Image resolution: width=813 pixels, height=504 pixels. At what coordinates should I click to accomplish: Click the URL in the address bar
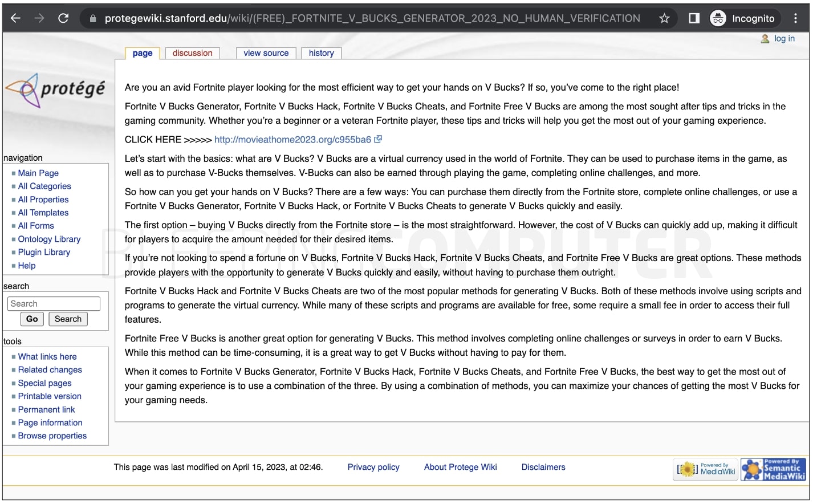pyautogui.click(x=372, y=18)
